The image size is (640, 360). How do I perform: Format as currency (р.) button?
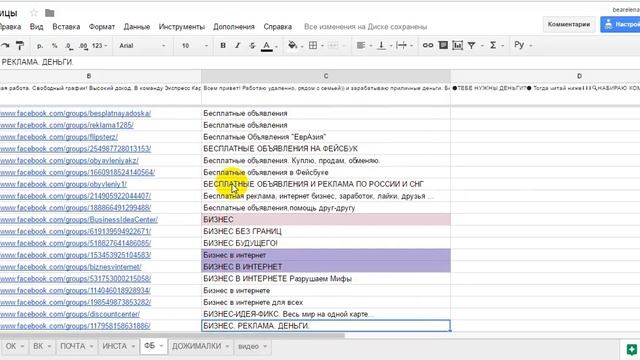coord(40,46)
